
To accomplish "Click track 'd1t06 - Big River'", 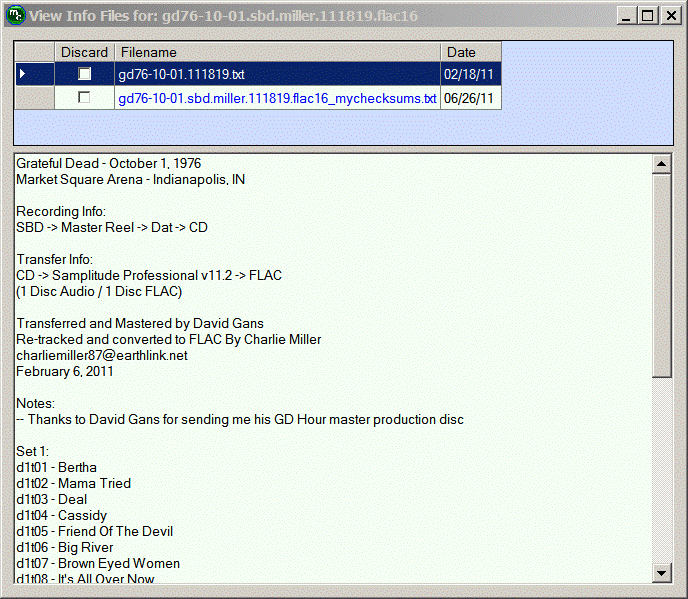I will 64,548.
